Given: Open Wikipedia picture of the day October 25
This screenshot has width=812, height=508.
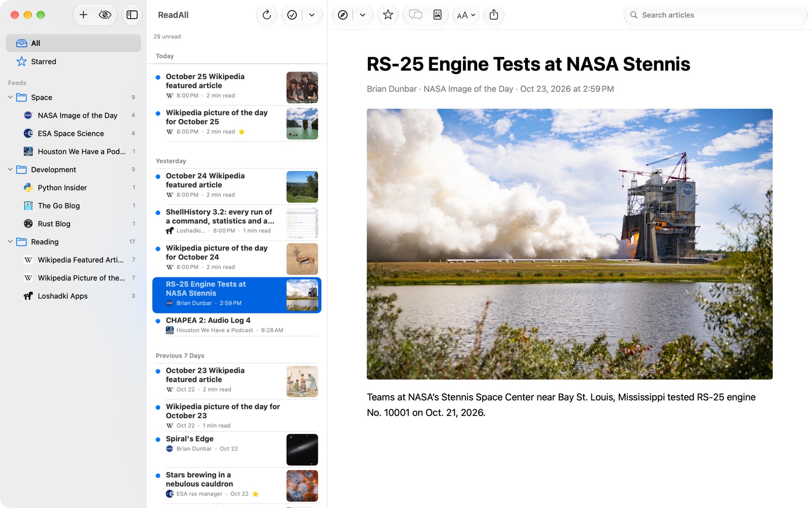Looking at the screenshot, I should point(236,123).
